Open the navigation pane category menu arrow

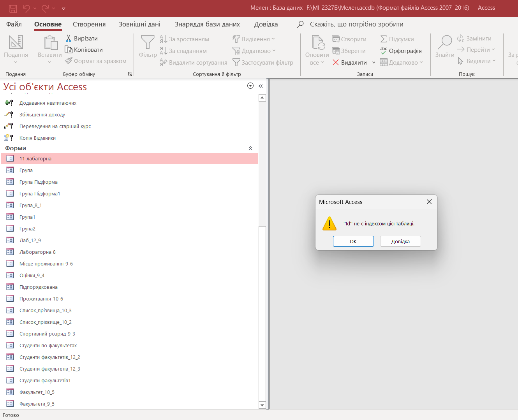(250, 86)
